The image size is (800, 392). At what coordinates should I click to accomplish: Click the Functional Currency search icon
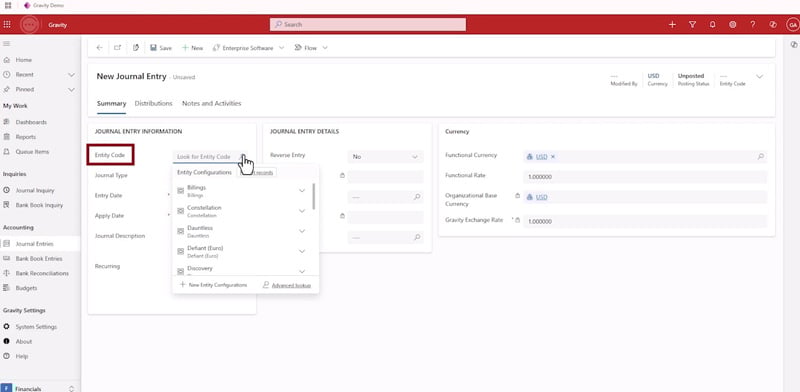(760, 157)
